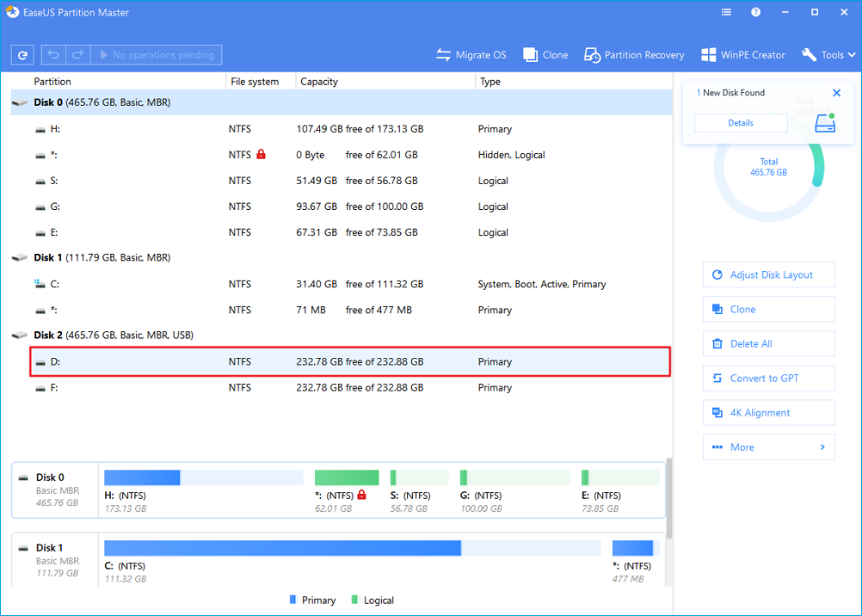Click the redo arrow icon
862x616 pixels.
click(77, 55)
